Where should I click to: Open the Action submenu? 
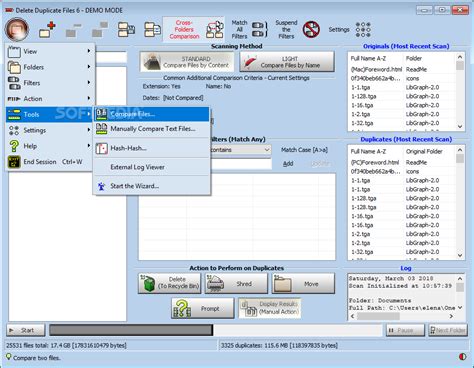click(x=49, y=99)
